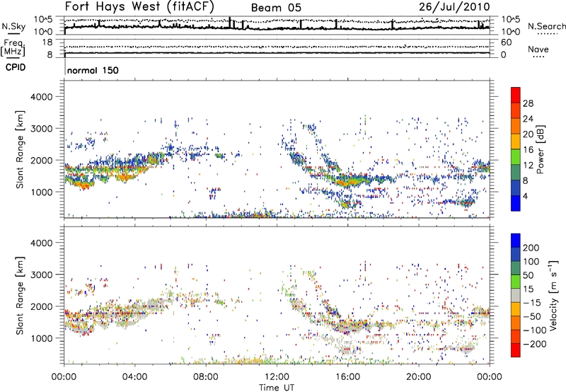Click the 'Time UT' axis title
This screenshot has height=392, width=566.
point(277,388)
